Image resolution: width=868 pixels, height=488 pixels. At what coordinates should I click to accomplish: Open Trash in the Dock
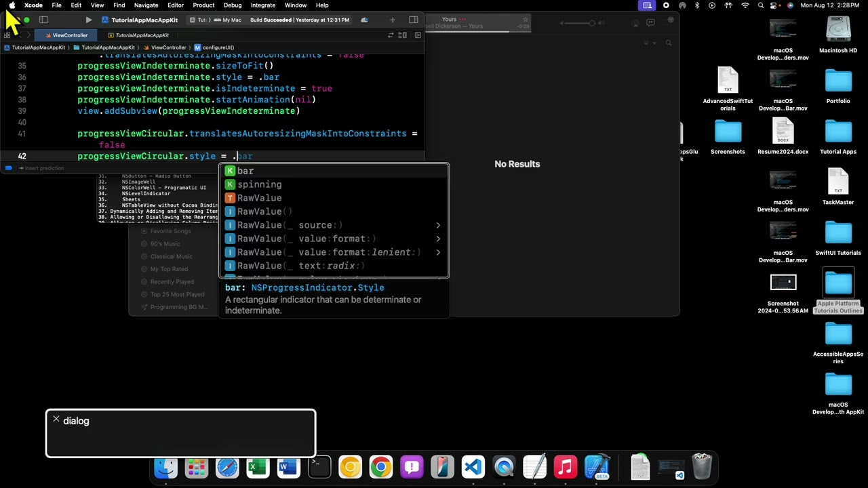point(702,466)
